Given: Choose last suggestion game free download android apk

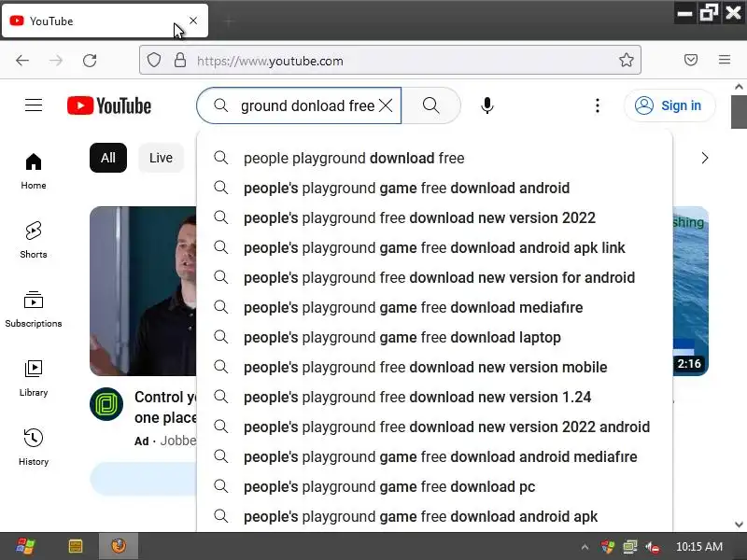Looking at the screenshot, I should pos(434,517).
